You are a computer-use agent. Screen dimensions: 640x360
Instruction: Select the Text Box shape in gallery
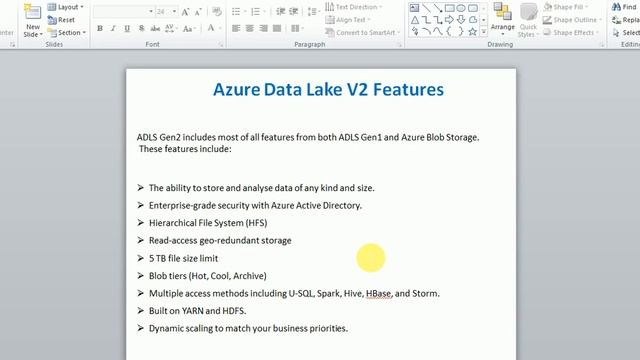(414, 8)
